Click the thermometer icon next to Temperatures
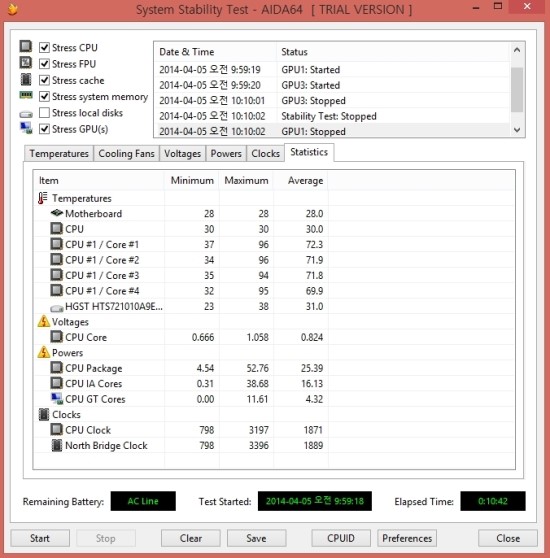 [x=43, y=198]
